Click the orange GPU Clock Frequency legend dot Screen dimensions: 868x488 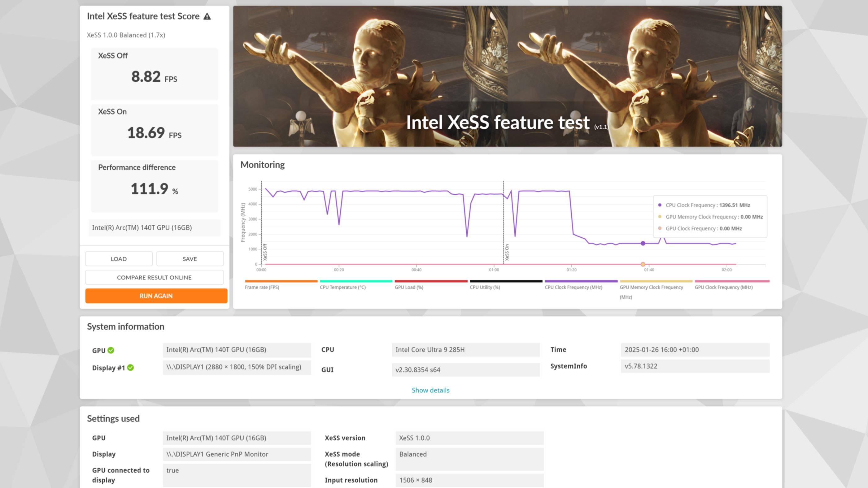pos(660,228)
